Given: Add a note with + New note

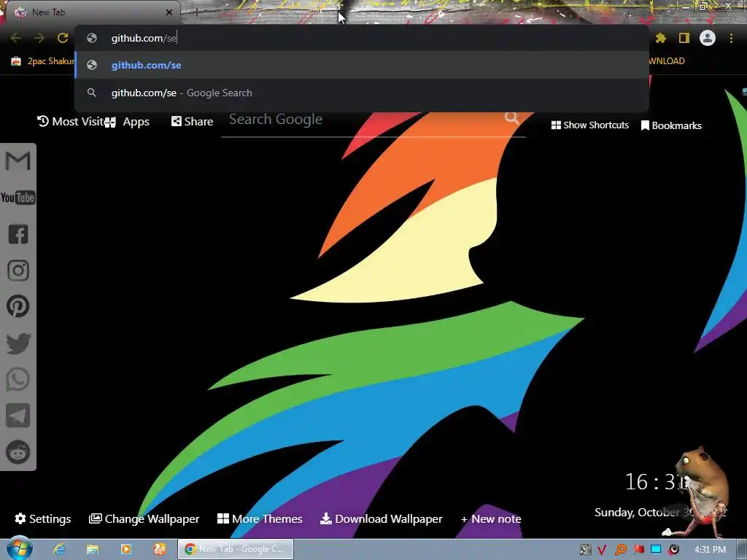Looking at the screenshot, I should click(491, 519).
